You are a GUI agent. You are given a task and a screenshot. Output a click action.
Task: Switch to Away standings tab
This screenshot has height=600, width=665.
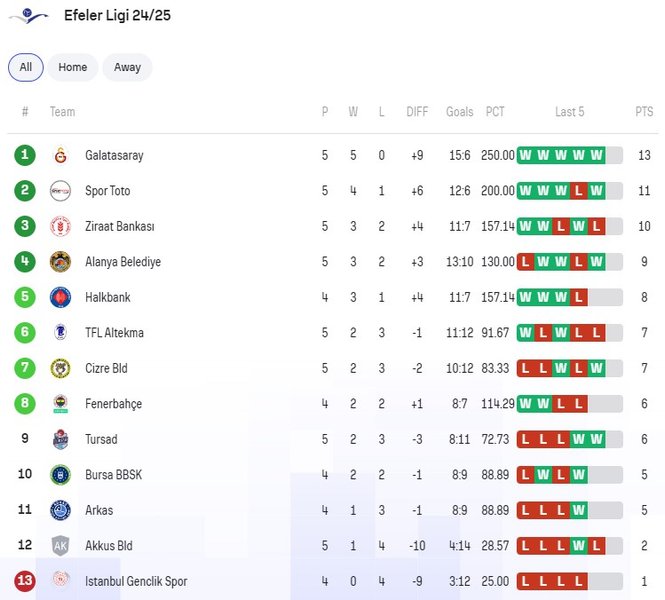pyautogui.click(x=127, y=67)
